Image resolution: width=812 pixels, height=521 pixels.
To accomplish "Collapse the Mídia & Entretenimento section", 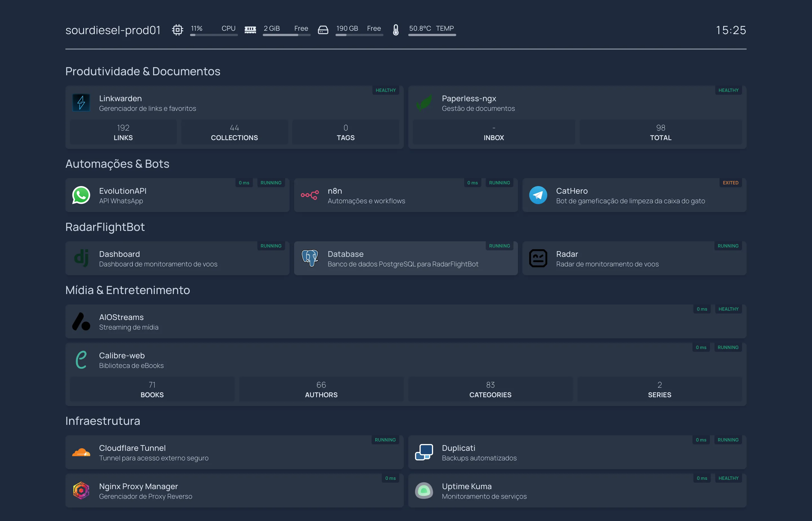I will pos(127,290).
